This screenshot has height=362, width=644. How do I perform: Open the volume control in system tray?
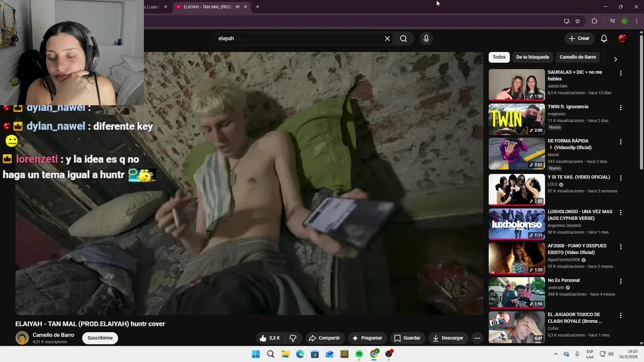coord(611,354)
